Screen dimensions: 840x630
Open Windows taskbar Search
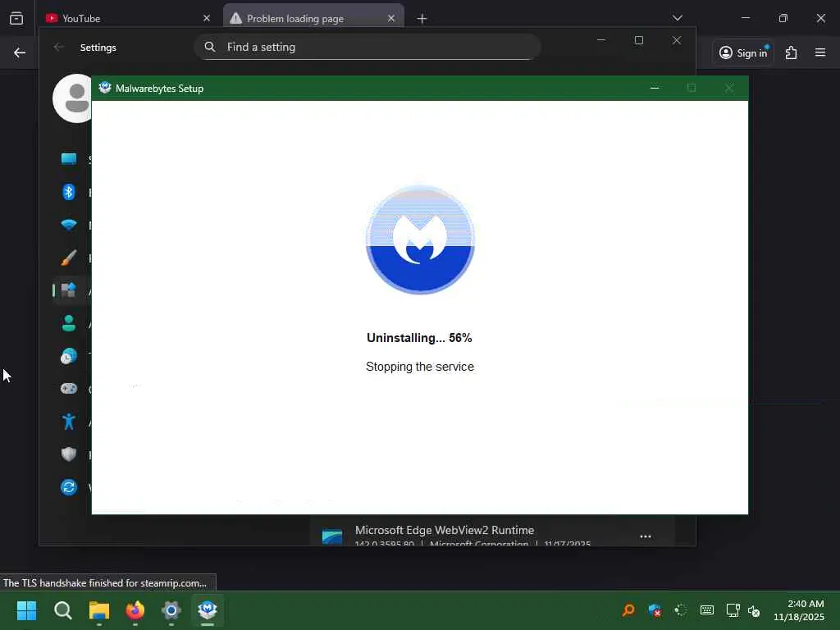(62, 610)
